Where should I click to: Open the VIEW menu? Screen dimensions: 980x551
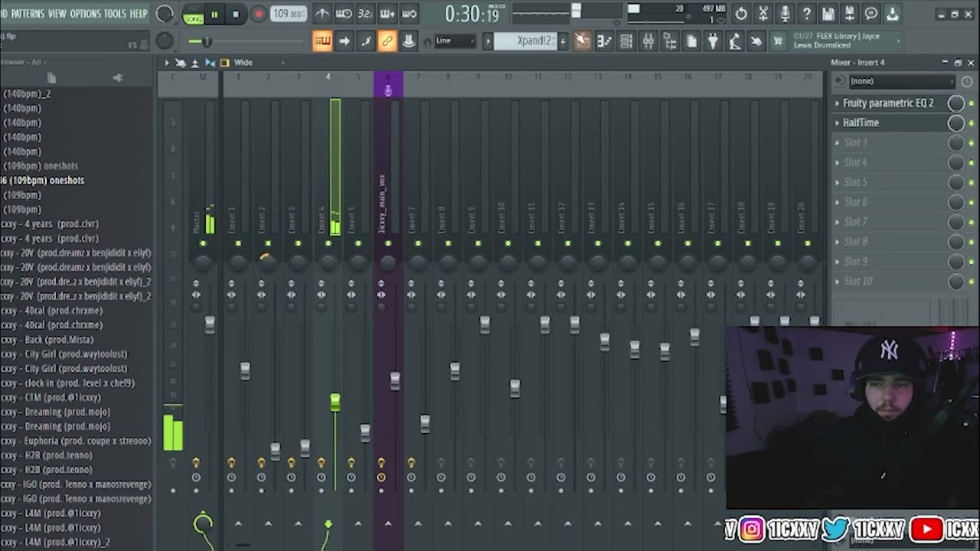coord(57,14)
